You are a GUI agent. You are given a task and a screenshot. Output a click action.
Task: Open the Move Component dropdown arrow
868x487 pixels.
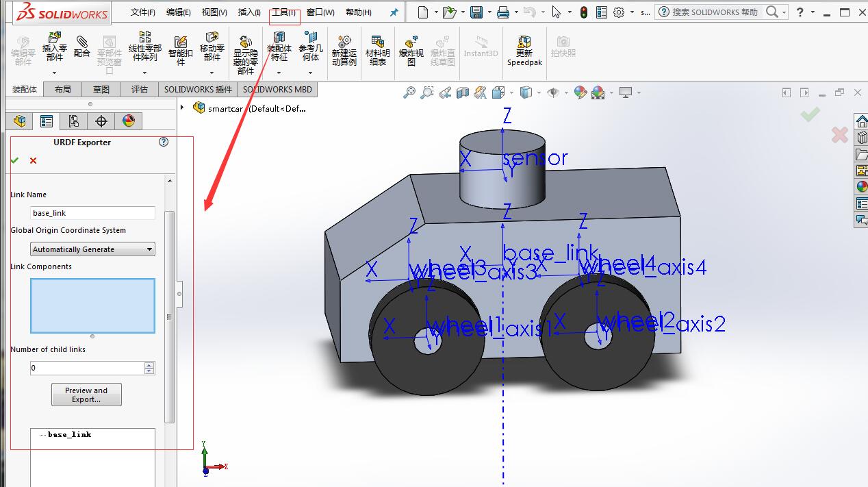pyautogui.click(x=212, y=72)
